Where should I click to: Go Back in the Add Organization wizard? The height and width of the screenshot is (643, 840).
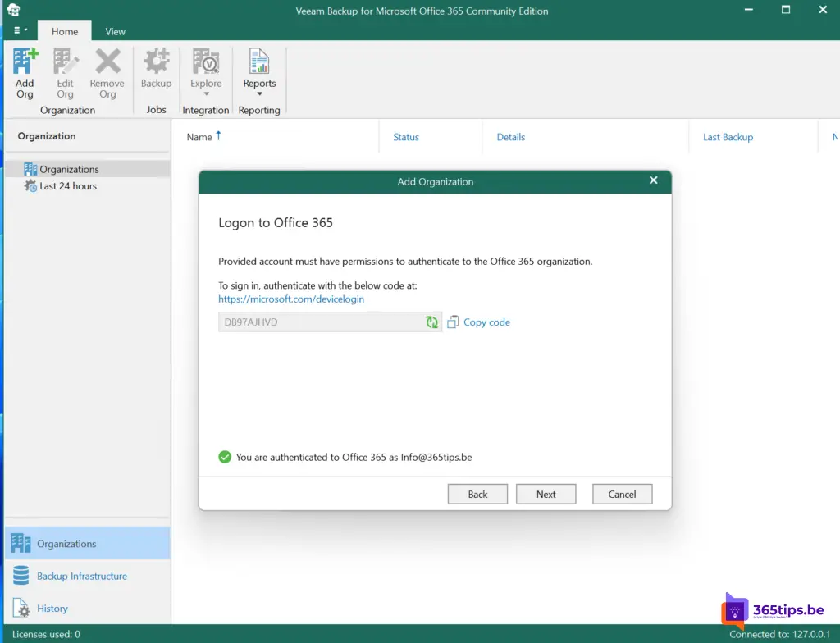477,494
